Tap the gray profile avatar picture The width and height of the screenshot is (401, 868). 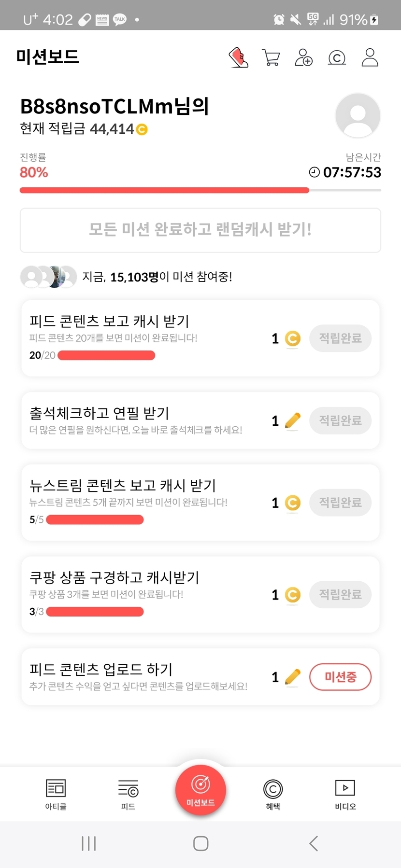(358, 116)
